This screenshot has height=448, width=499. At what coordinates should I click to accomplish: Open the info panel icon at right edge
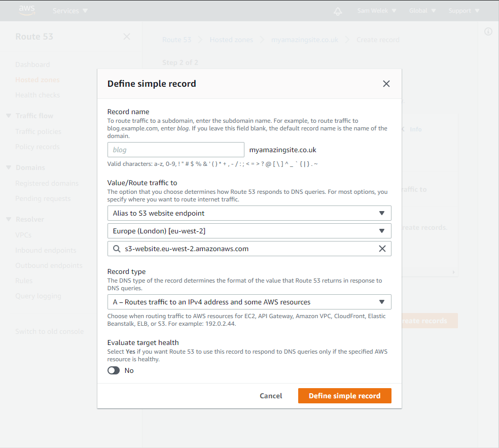488,31
